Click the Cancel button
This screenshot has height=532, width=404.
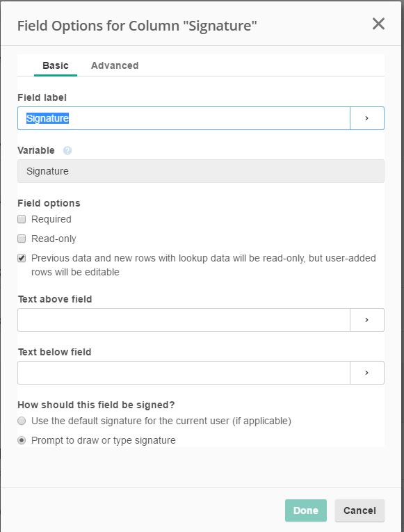(x=359, y=510)
